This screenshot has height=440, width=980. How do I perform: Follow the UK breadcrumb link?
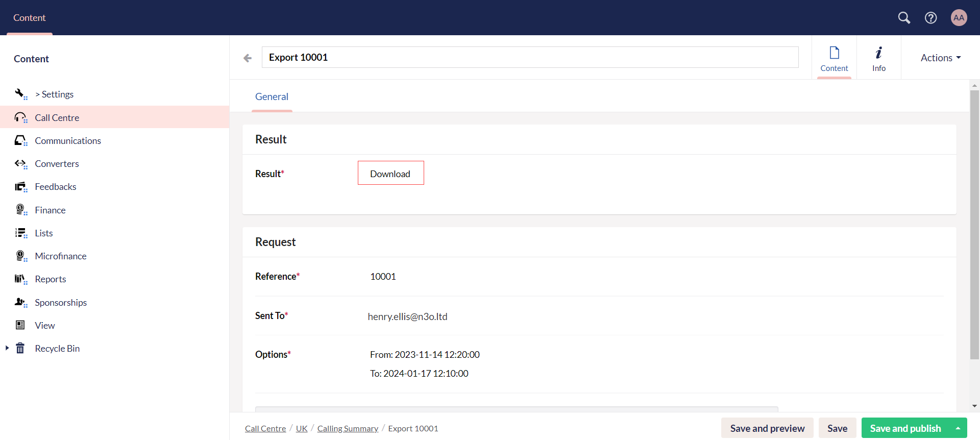[302, 428]
